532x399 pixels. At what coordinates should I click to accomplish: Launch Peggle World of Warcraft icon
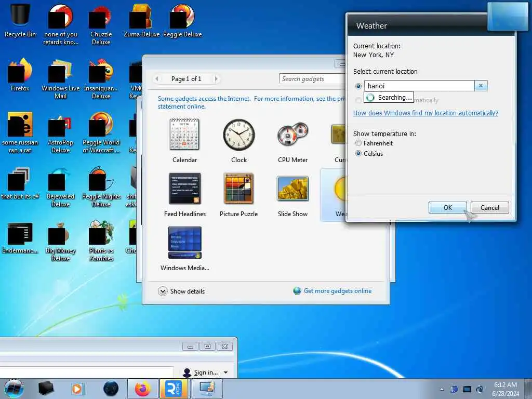[101, 133]
